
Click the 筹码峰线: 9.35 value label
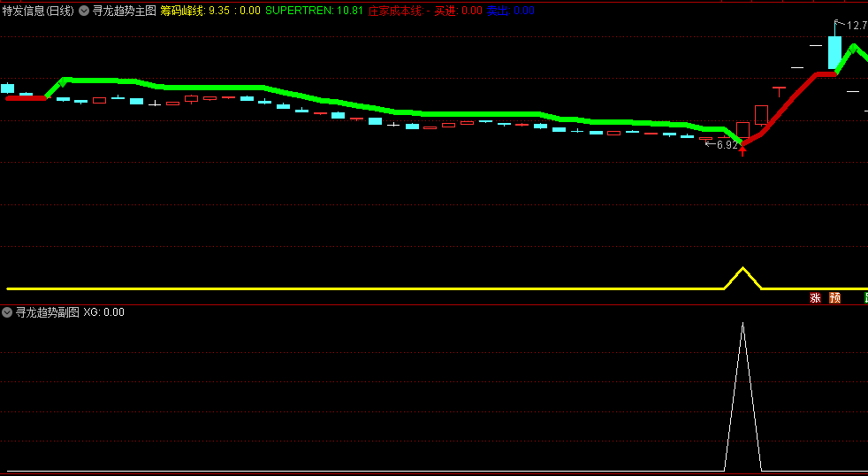(x=194, y=11)
